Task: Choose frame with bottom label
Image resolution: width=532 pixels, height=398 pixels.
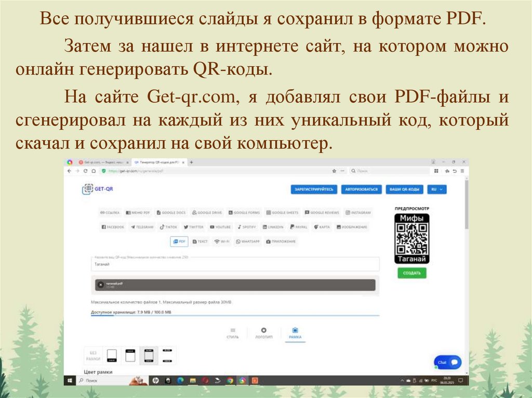Action: tap(112, 355)
